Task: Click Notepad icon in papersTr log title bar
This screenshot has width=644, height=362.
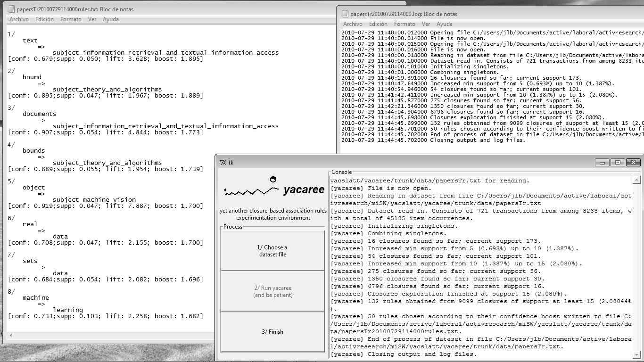Action: (345, 14)
